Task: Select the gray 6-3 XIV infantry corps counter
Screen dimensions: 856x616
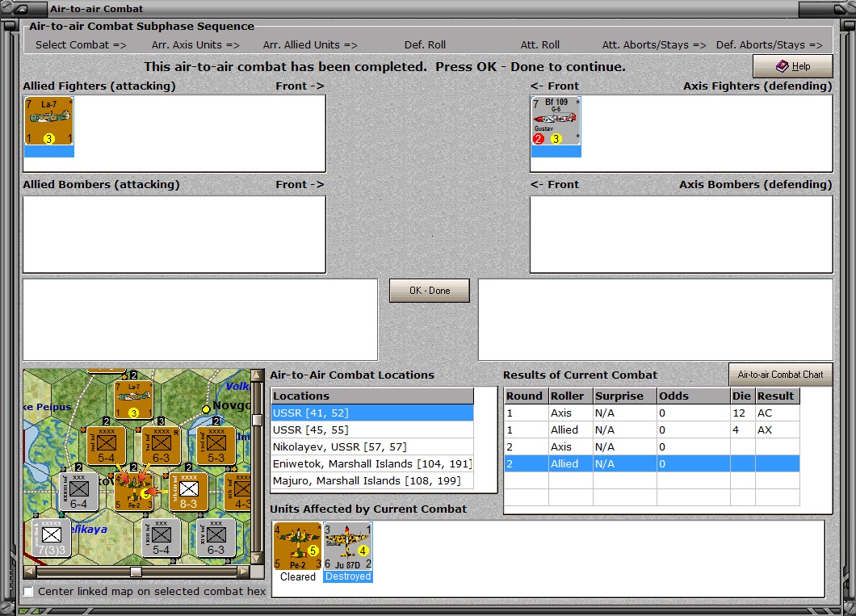Action: pyautogui.click(x=216, y=538)
